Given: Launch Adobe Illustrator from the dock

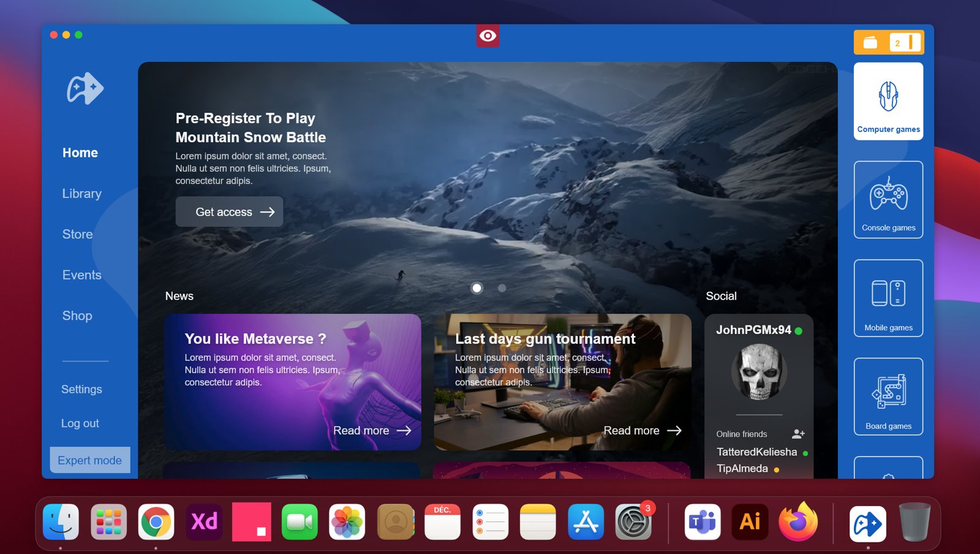Looking at the screenshot, I should [750, 522].
